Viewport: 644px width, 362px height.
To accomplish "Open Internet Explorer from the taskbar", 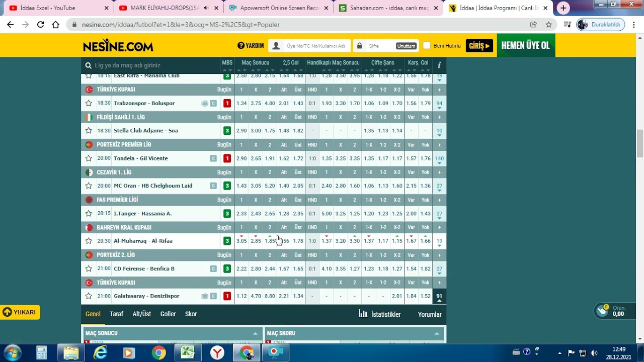I will click(x=101, y=353).
